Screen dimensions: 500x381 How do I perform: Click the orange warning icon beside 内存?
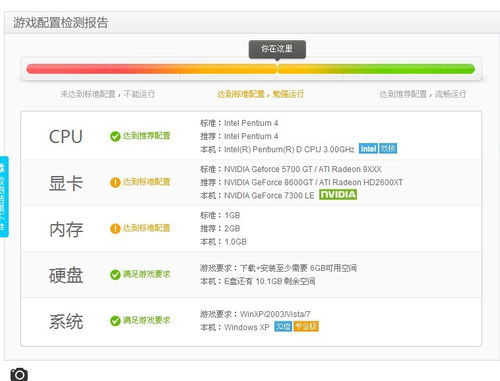pos(115,229)
